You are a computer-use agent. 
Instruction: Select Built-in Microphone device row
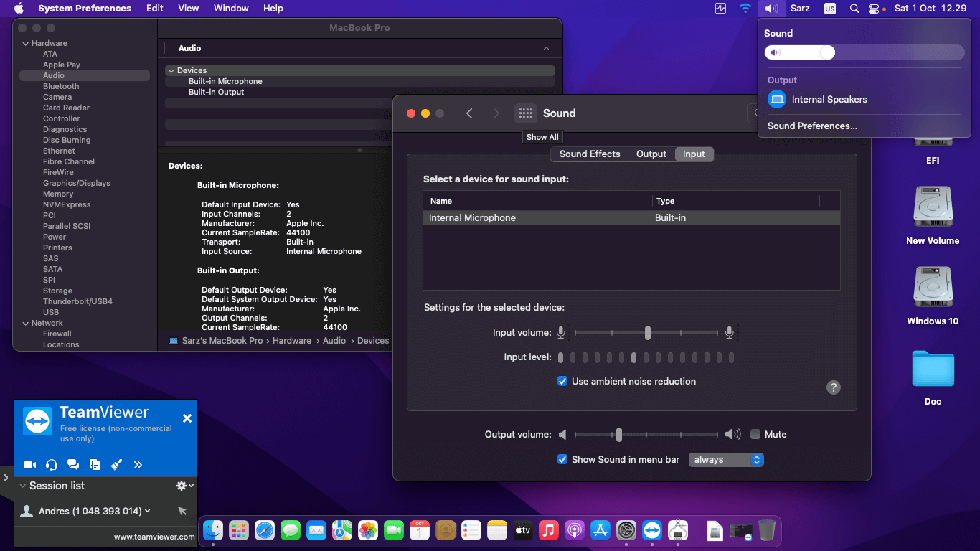[360, 82]
